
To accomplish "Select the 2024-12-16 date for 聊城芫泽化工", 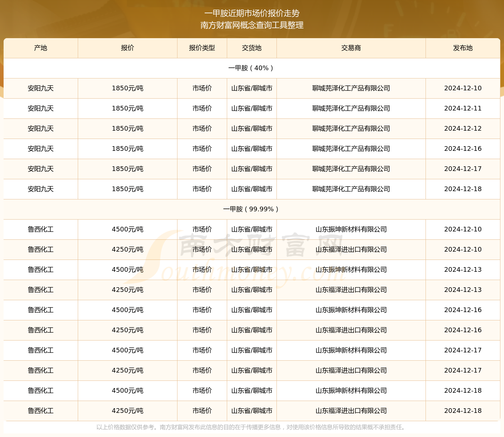I will click(x=463, y=149).
